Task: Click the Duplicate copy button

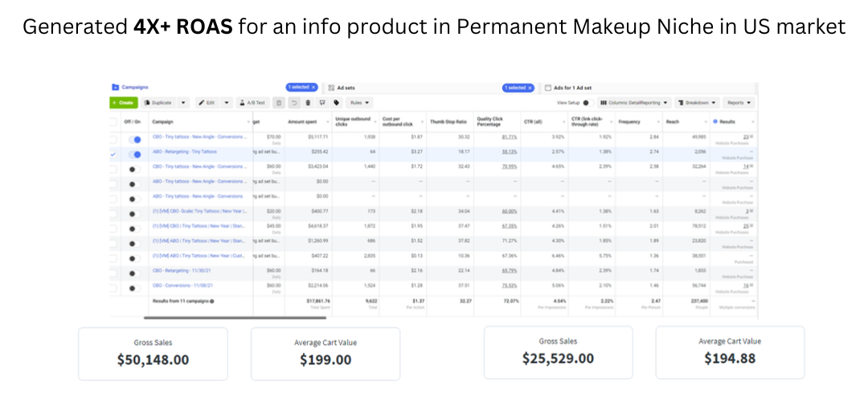Action: pyautogui.click(x=159, y=103)
